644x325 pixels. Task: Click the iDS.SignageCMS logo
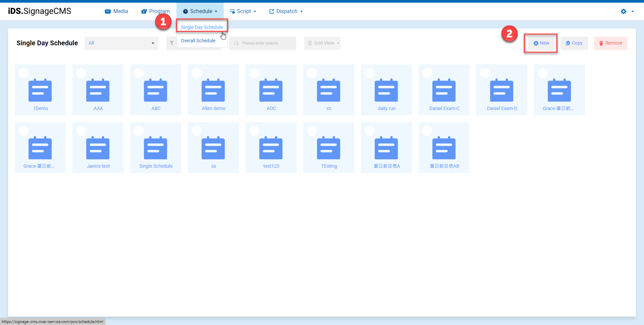point(40,11)
